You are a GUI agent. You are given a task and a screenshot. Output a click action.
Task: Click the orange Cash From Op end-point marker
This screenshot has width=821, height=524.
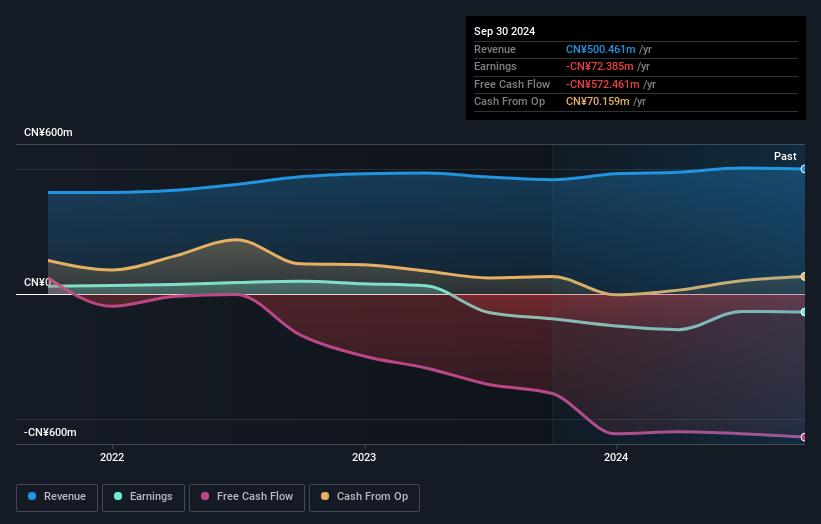point(804,276)
